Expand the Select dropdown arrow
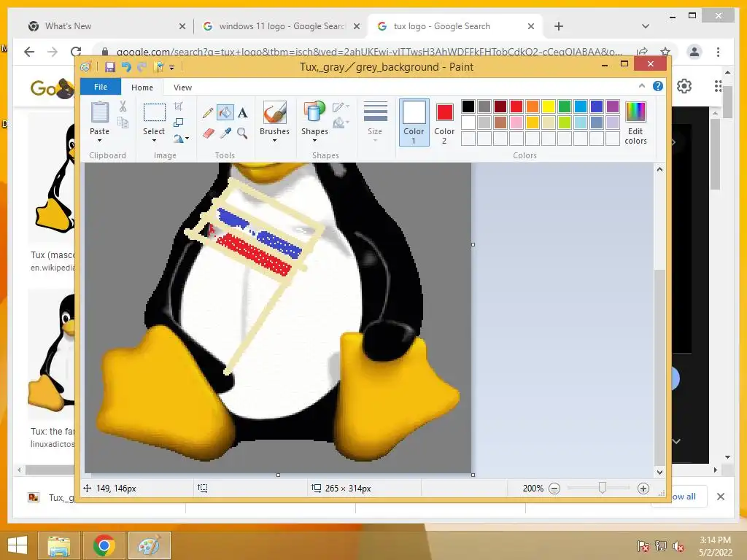This screenshot has height=560, width=747. pos(154,141)
